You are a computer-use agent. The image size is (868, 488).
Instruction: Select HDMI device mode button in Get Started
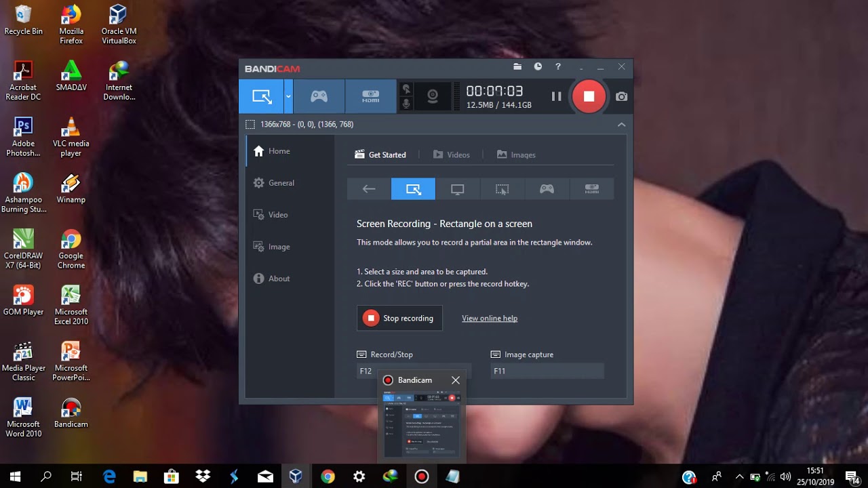pos(591,189)
